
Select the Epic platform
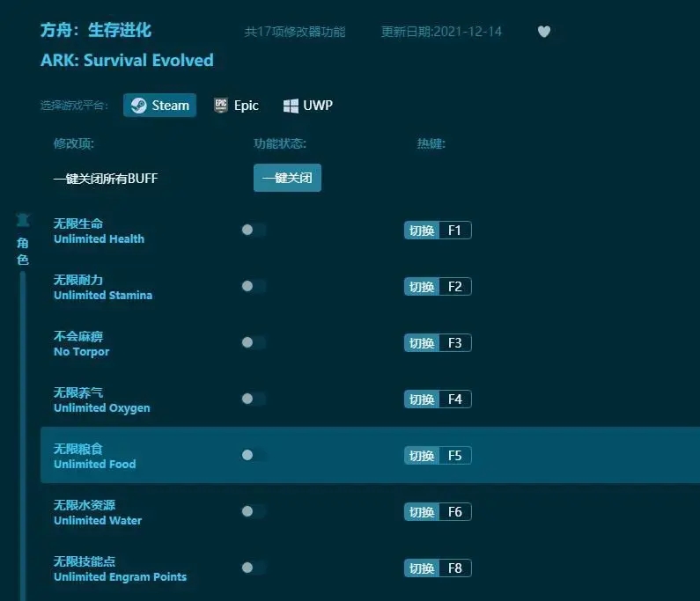click(x=236, y=106)
